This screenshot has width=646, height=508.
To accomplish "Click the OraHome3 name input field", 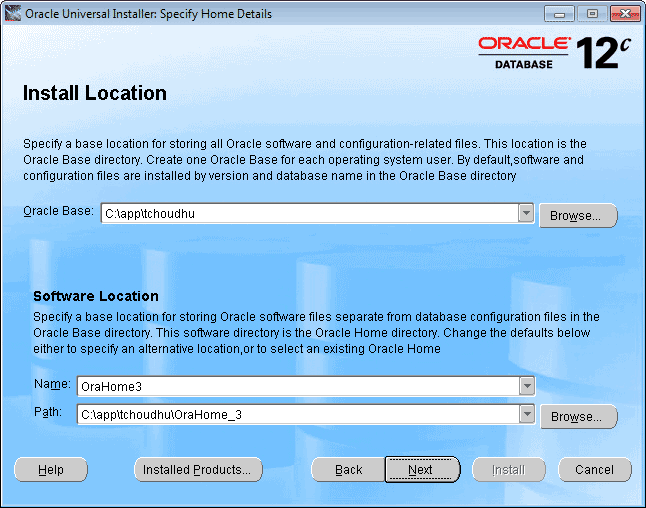I will [x=298, y=386].
